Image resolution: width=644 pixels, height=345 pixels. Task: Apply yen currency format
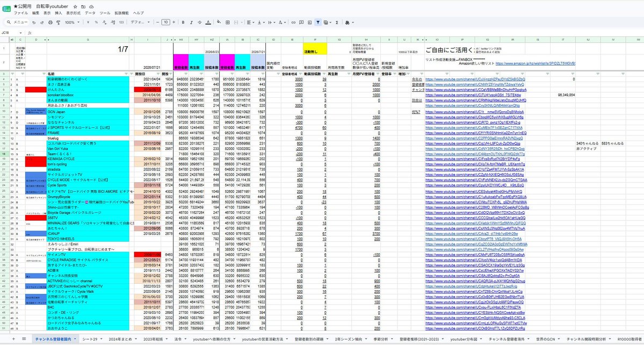(88, 22)
